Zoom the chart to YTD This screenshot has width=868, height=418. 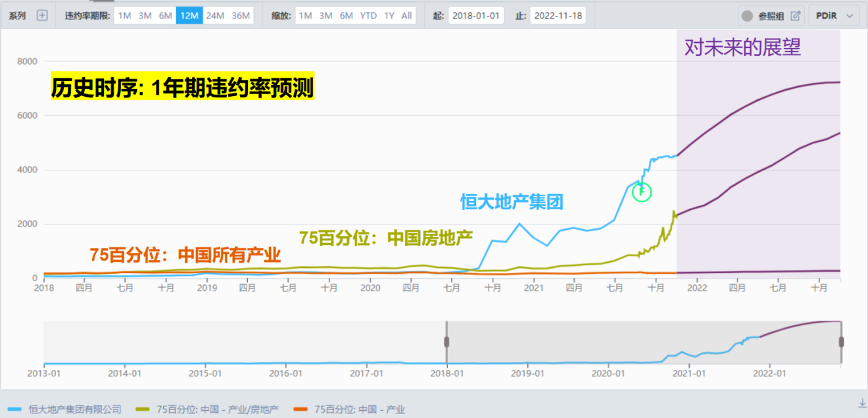368,16
